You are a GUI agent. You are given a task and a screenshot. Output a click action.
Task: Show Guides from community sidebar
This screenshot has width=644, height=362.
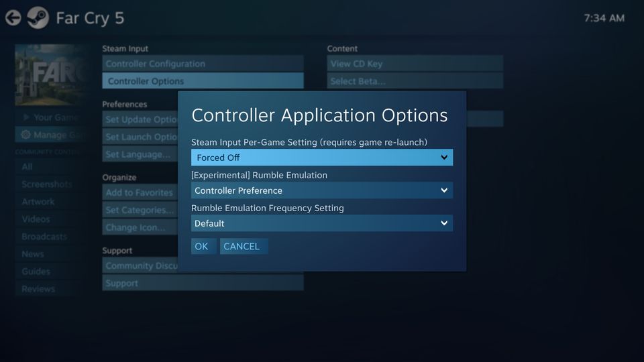tap(36, 271)
